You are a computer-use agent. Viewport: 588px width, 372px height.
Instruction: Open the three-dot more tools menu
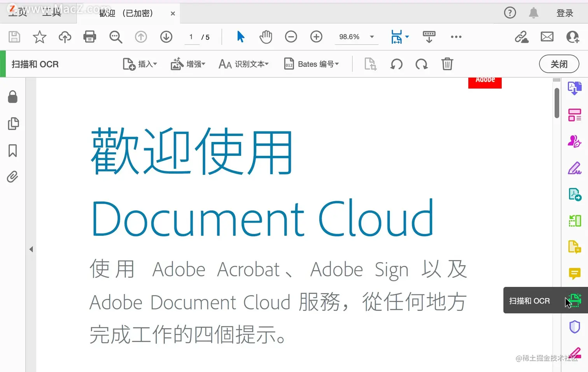[x=456, y=37]
